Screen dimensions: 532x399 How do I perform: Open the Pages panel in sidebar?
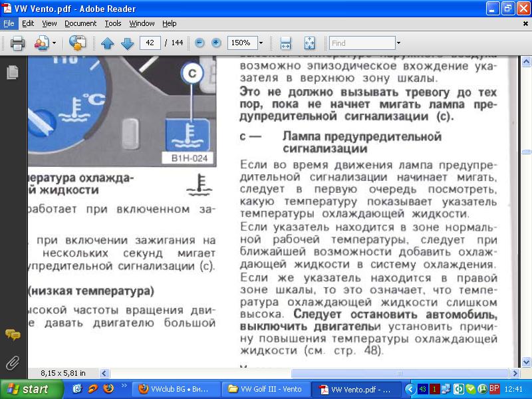[x=12, y=72]
